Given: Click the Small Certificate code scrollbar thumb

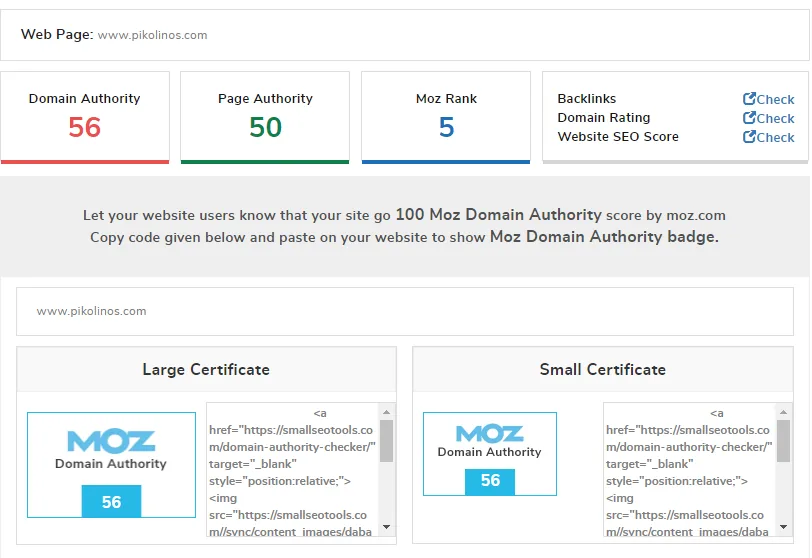Looking at the screenshot, I should pyautogui.click(x=784, y=440).
